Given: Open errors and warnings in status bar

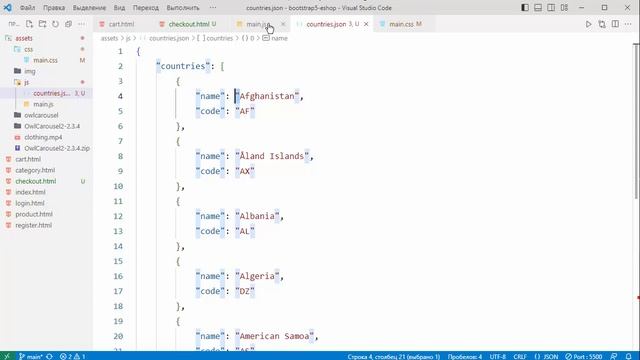Looking at the screenshot, I should tap(73, 356).
